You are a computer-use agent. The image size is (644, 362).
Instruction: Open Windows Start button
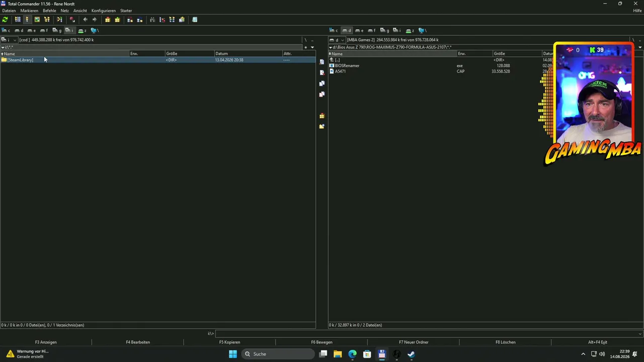(233, 354)
